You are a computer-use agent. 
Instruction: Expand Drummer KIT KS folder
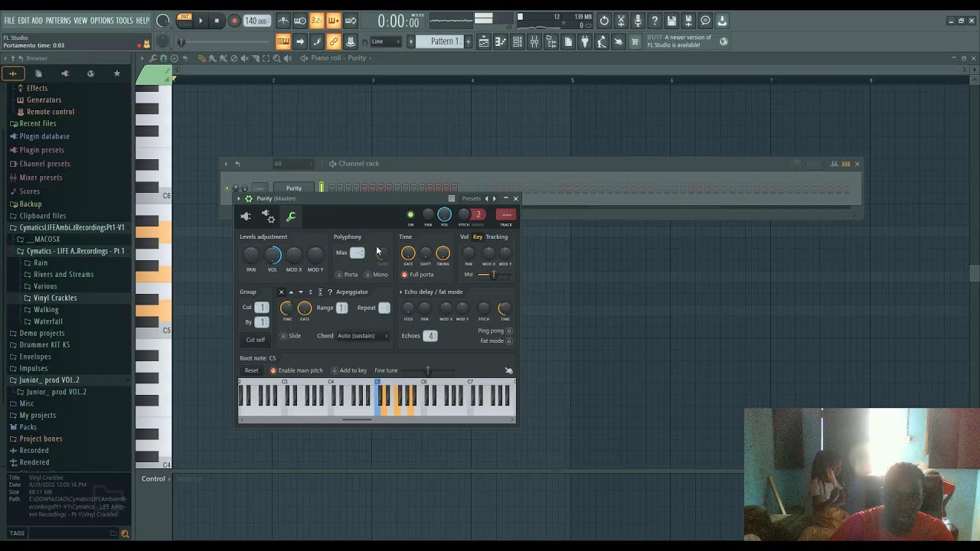[44, 345]
